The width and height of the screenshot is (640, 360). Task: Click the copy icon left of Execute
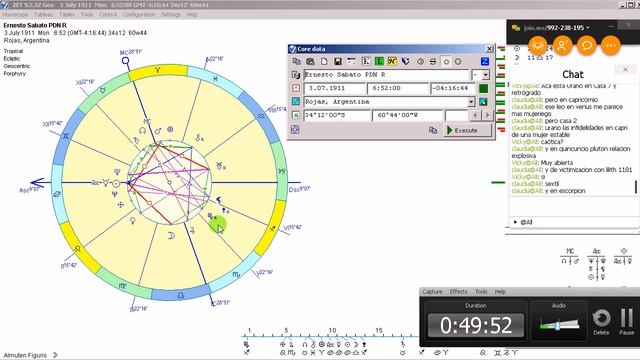coord(433,130)
